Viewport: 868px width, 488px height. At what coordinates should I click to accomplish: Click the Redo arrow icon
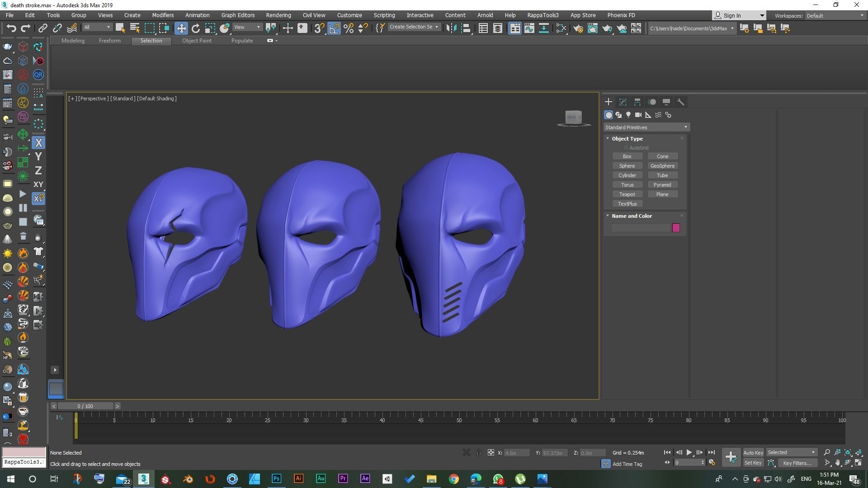[26, 28]
